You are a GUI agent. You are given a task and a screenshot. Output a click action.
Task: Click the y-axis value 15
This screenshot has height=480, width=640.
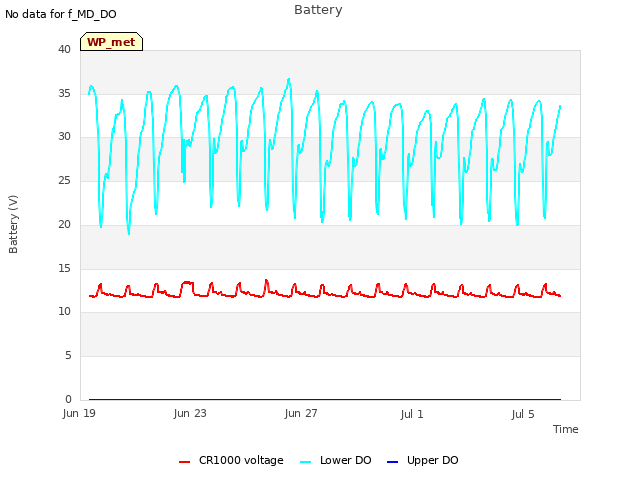pos(64,268)
